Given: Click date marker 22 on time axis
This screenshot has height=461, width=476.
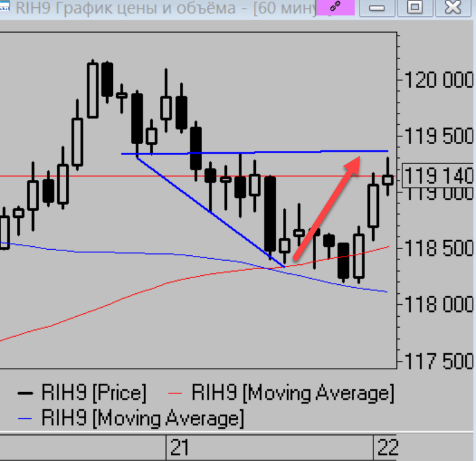Looking at the screenshot, I should pos(387,448).
